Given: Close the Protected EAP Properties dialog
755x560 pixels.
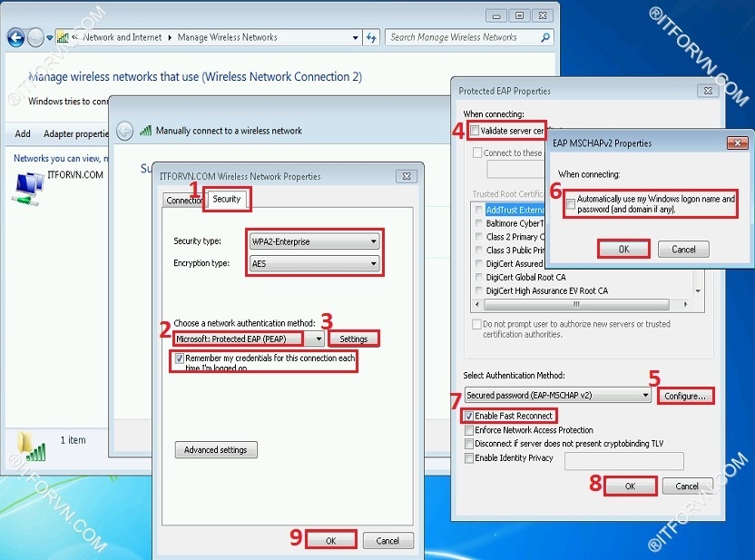Looking at the screenshot, I should [x=708, y=91].
